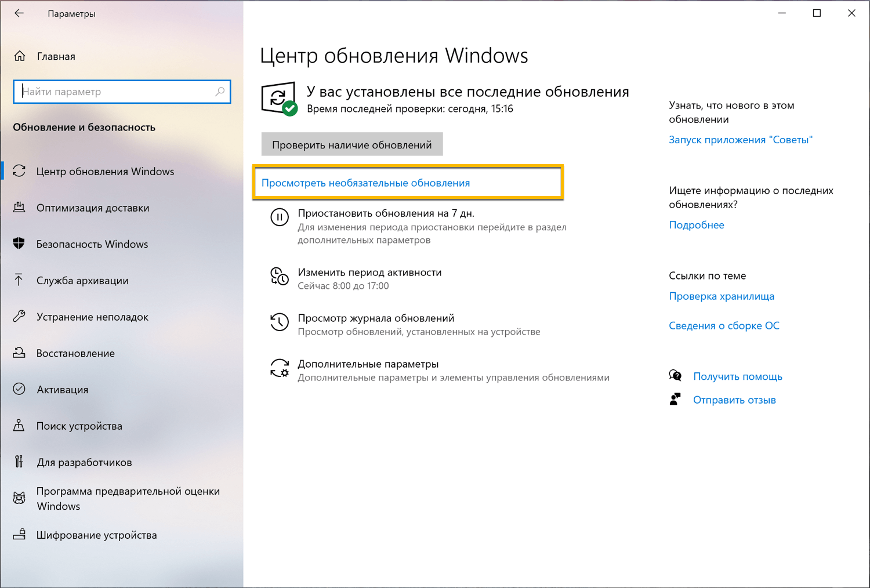Click Отправить отзыв link

pyautogui.click(x=734, y=400)
